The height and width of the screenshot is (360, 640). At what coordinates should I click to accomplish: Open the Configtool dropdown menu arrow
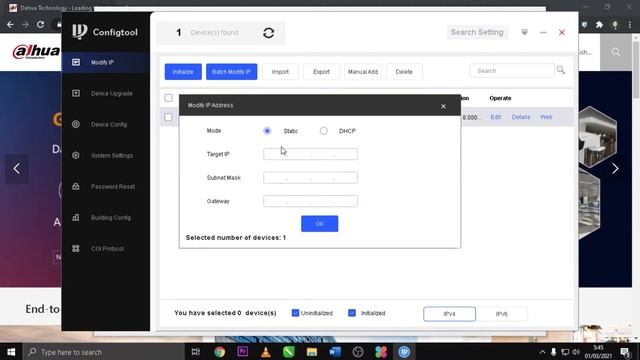[x=524, y=32]
